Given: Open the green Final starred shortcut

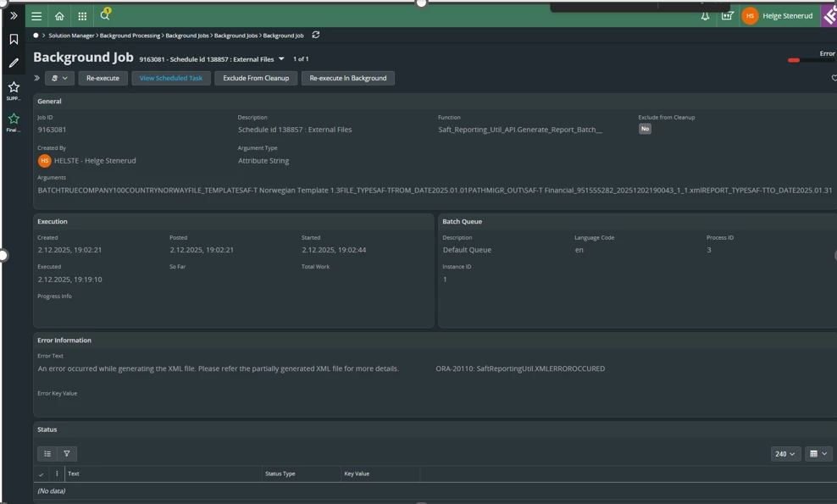Looking at the screenshot, I should click(14, 122).
